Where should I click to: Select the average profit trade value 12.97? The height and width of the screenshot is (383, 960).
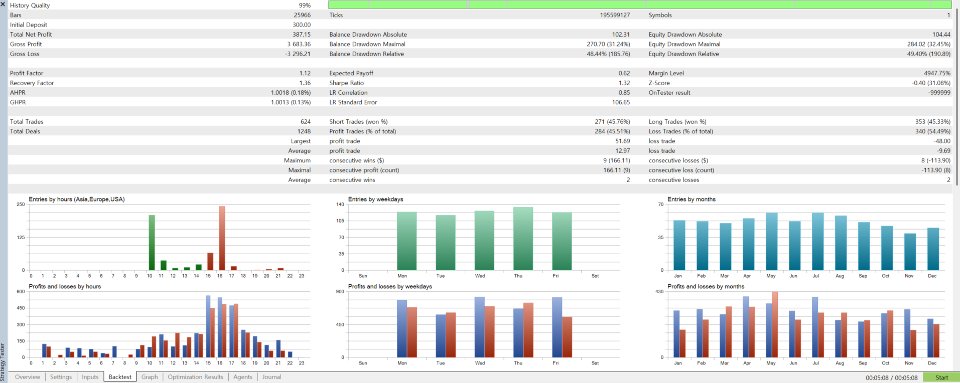click(x=622, y=151)
